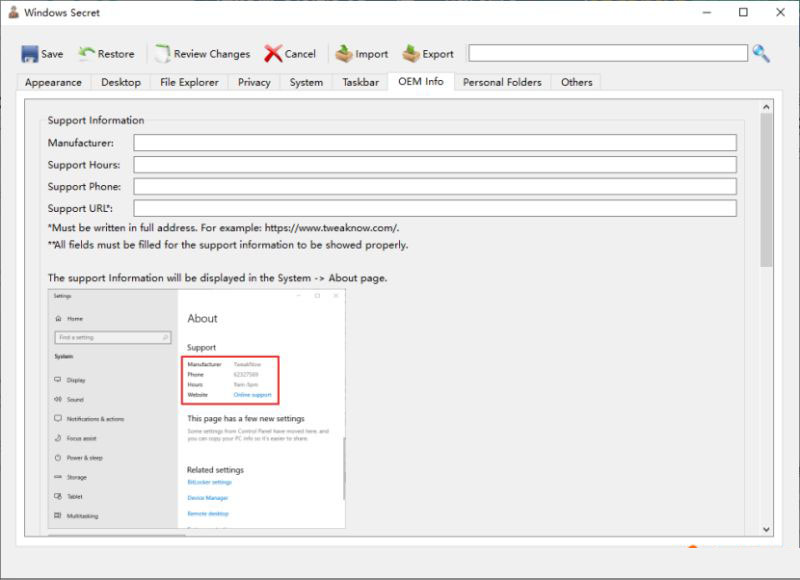Click the Import box icon
Image resolution: width=800 pixels, height=580 pixels.
click(x=344, y=54)
